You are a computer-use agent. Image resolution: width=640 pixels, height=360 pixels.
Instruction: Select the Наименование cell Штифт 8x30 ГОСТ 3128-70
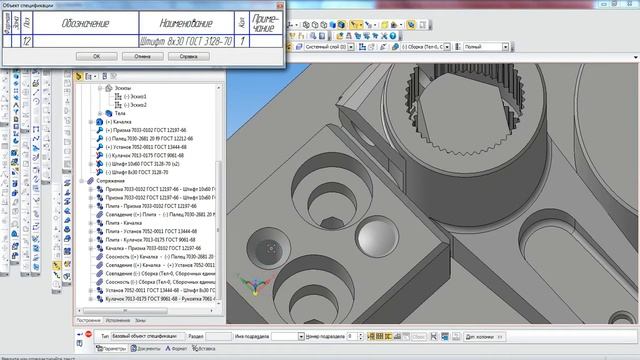pos(186,41)
